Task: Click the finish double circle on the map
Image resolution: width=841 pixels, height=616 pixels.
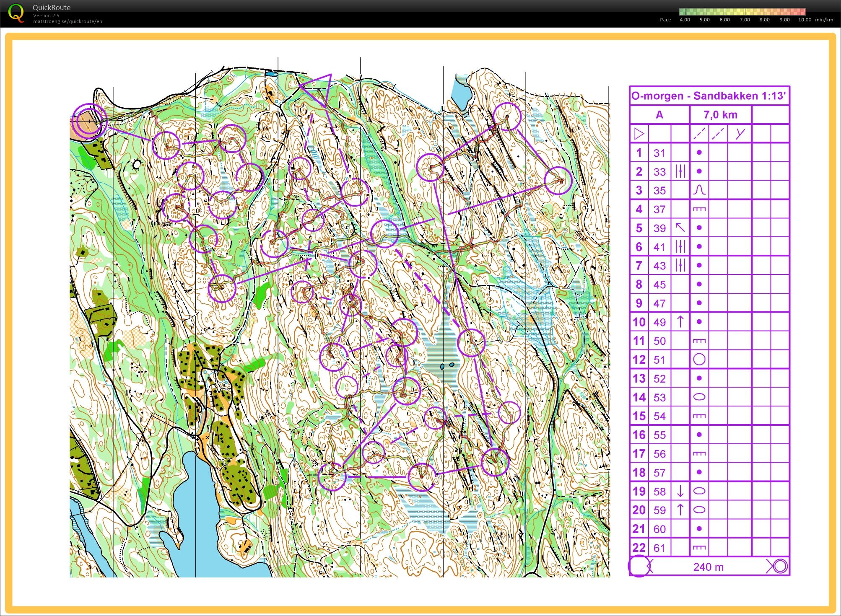Action: pos(88,121)
